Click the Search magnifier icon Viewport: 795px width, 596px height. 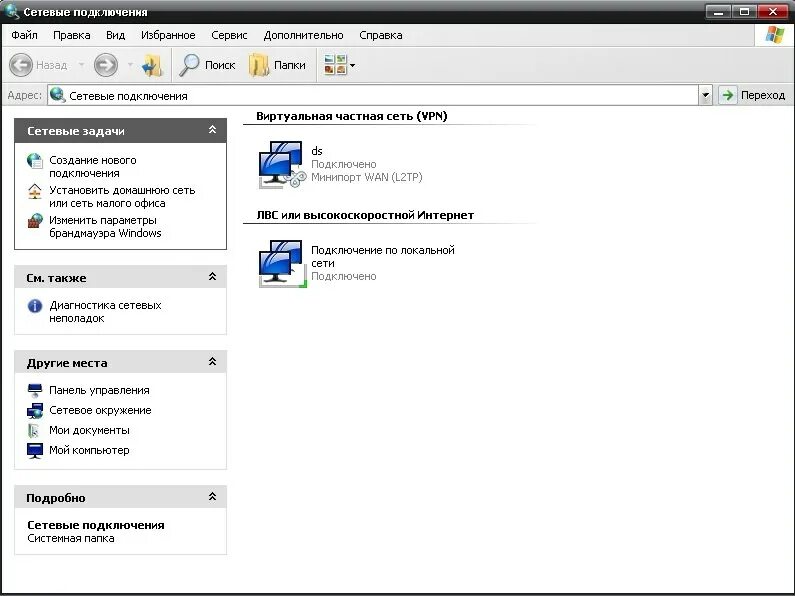tap(190, 65)
